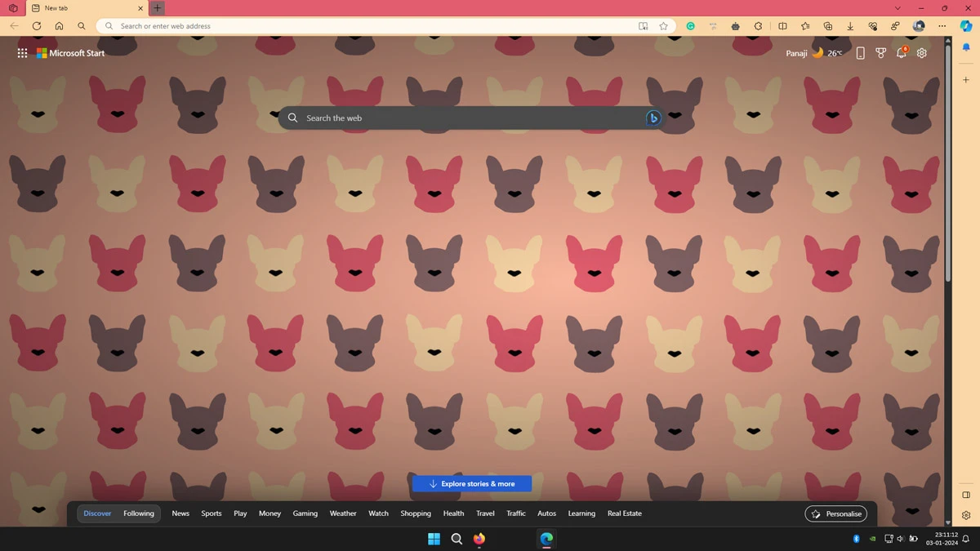Viewport: 980px width, 551px height.
Task: Switch feed to Following
Action: click(x=139, y=513)
